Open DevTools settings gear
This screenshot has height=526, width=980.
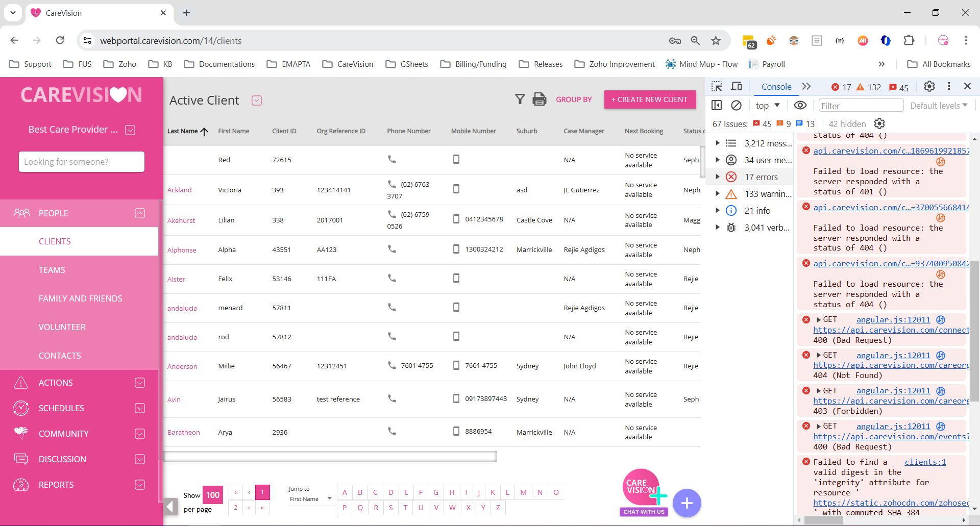(x=929, y=86)
